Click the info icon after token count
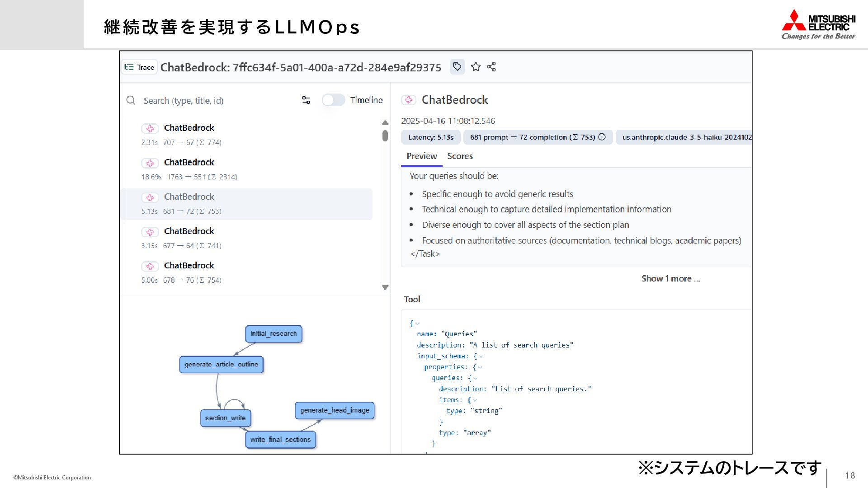This screenshot has height=488, width=868. pos(602,137)
